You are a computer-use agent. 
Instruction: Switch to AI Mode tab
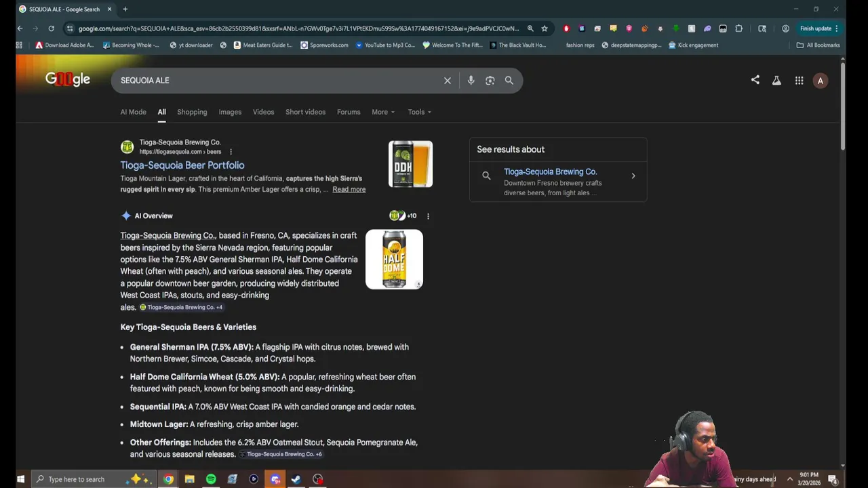134,112
